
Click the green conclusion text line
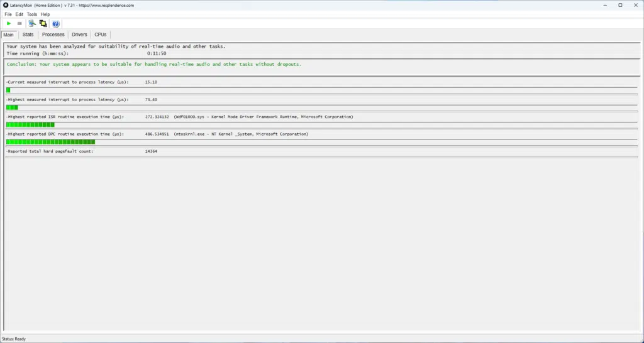153,64
